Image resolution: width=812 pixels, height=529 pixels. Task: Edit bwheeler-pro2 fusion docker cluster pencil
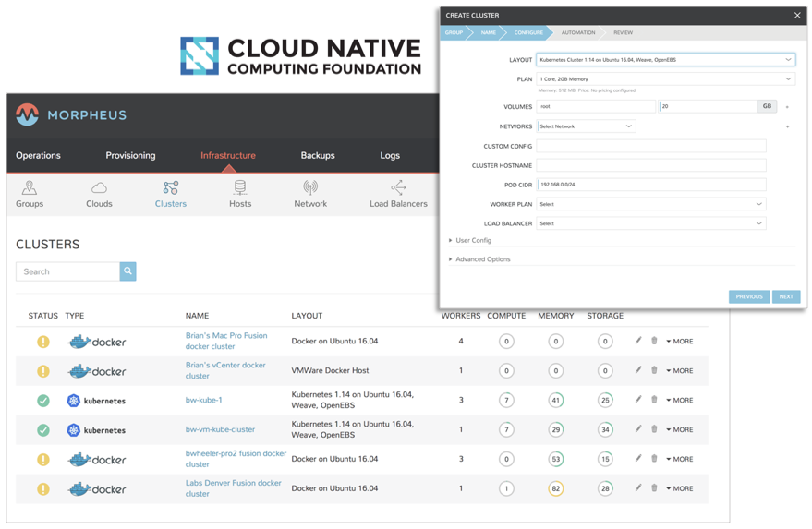638,458
